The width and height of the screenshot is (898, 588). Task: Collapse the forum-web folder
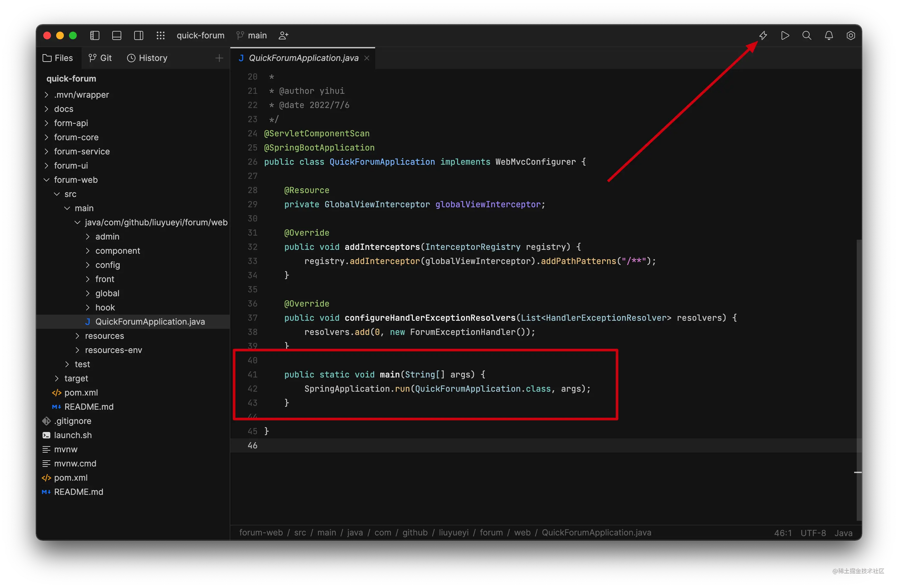[x=75, y=180]
